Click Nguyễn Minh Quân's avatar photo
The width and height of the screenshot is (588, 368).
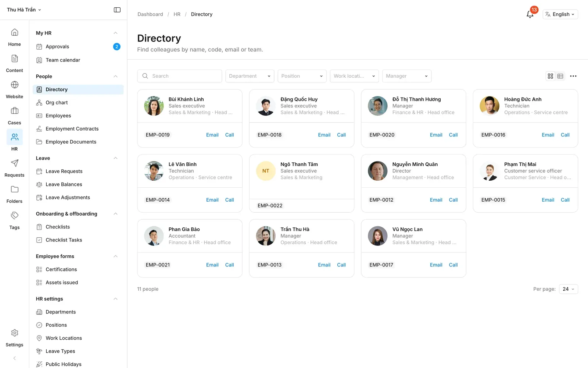pyautogui.click(x=377, y=171)
